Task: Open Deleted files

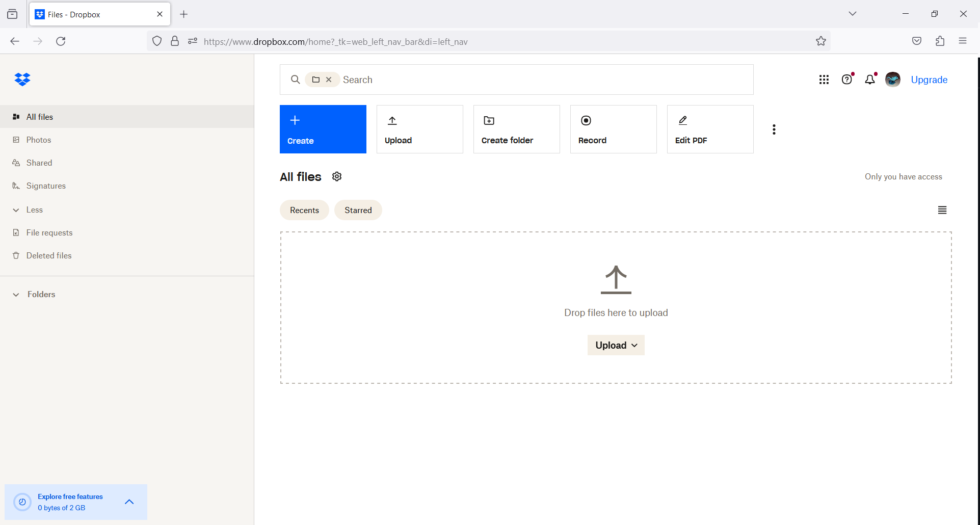Action: point(49,255)
